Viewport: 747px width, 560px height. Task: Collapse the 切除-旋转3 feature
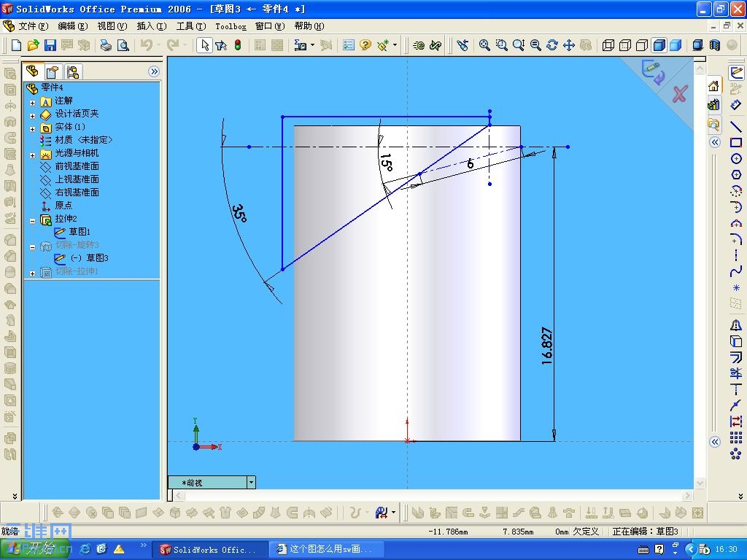[x=32, y=247]
